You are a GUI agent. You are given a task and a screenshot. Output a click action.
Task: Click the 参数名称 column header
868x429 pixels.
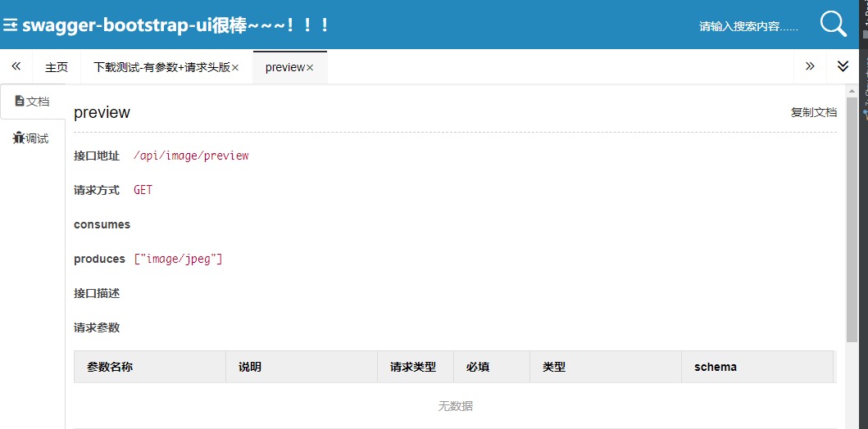coord(110,367)
